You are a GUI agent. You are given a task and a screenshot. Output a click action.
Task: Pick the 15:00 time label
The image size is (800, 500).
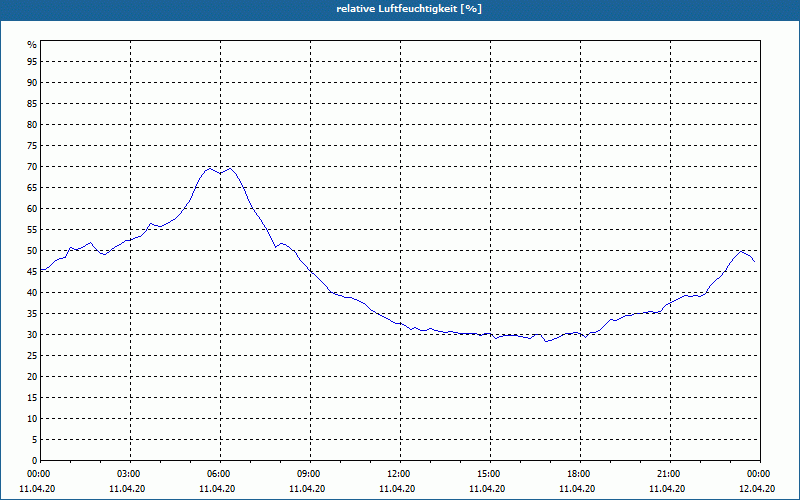(x=488, y=474)
